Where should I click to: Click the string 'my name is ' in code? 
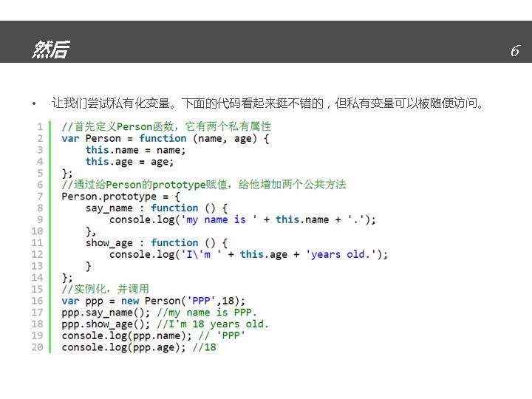point(217,219)
